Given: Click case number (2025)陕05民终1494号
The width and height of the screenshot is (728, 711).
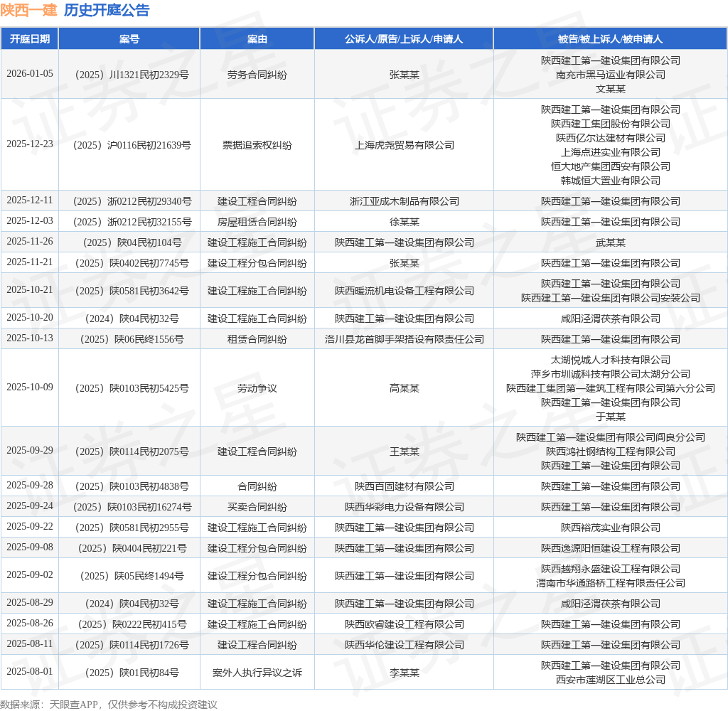Looking at the screenshot, I should (132, 577).
